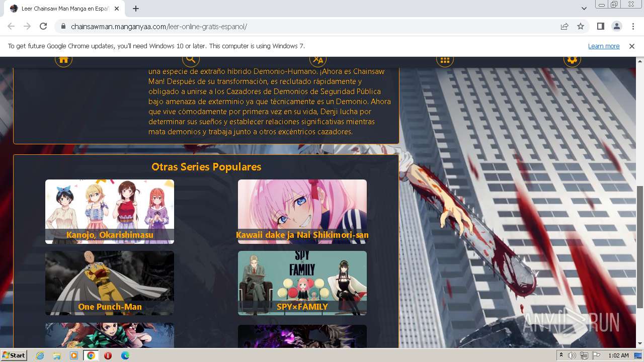
Task: Open the site home icon
Action: click(63, 60)
